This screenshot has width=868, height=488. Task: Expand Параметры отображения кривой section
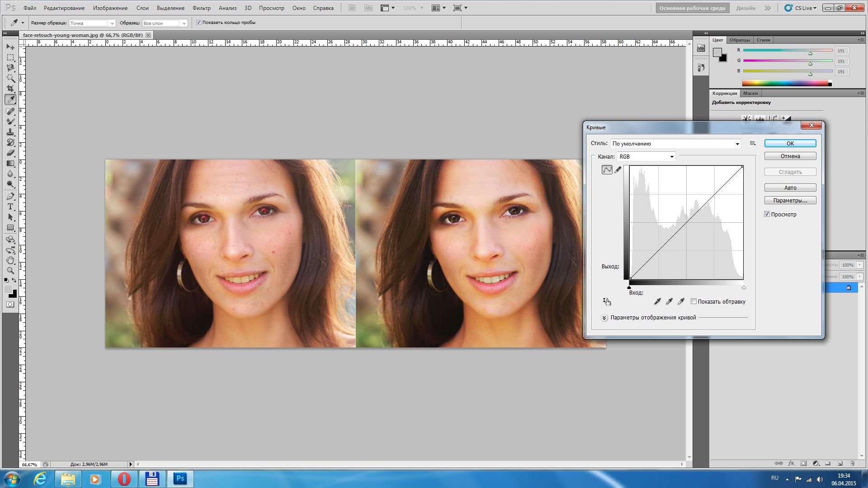604,318
